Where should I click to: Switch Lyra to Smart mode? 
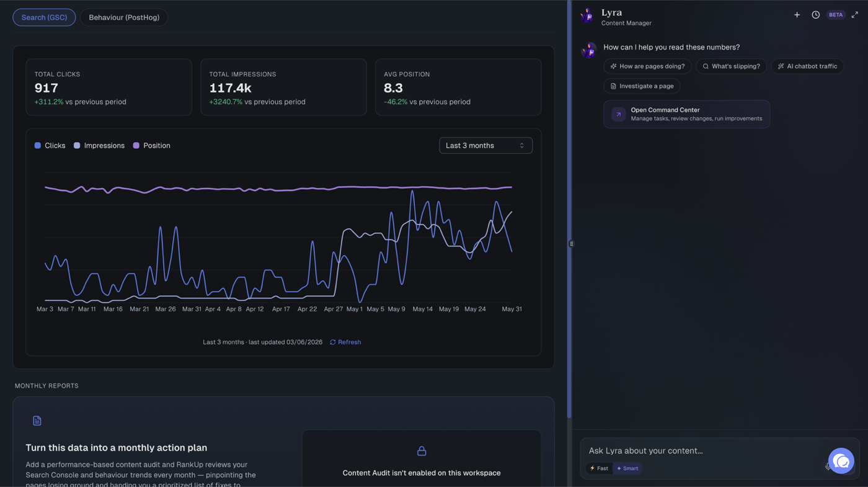point(627,468)
